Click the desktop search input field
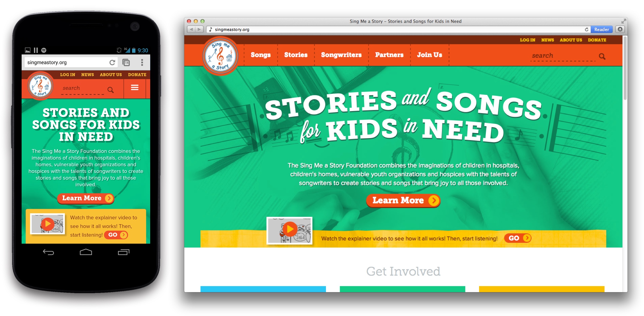The width and height of the screenshot is (644, 316). [563, 56]
